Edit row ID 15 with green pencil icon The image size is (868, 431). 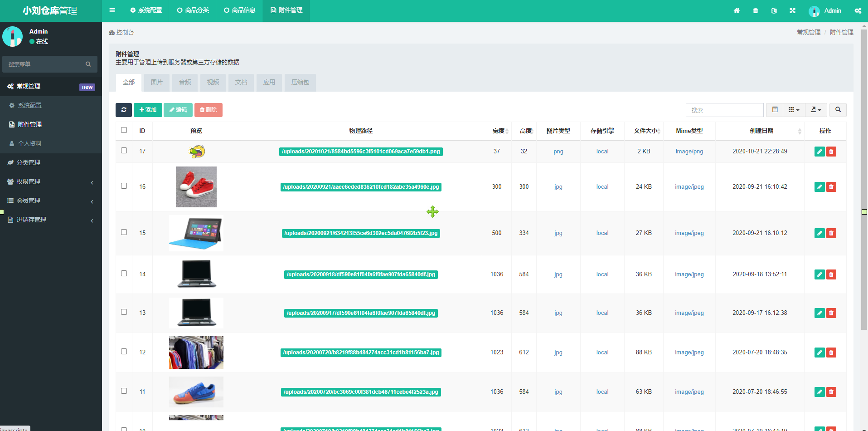[820, 233]
